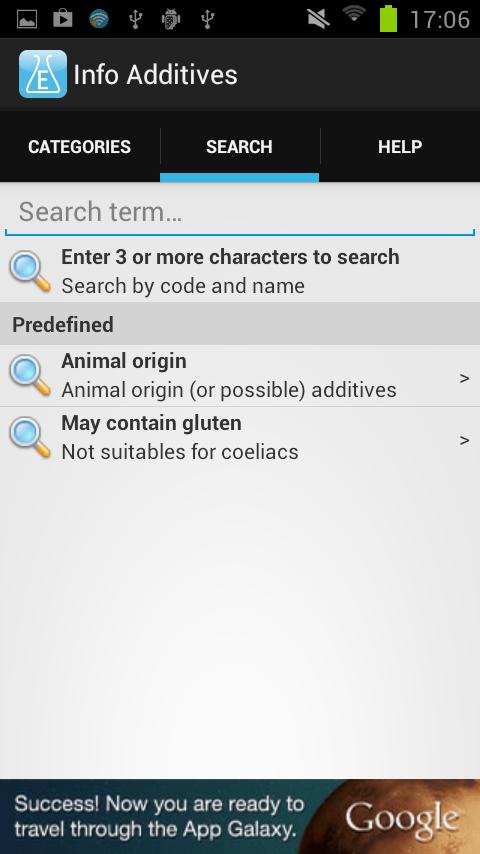Expand Animal origin chevron arrow
This screenshot has width=480, height=854.
point(464,378)
